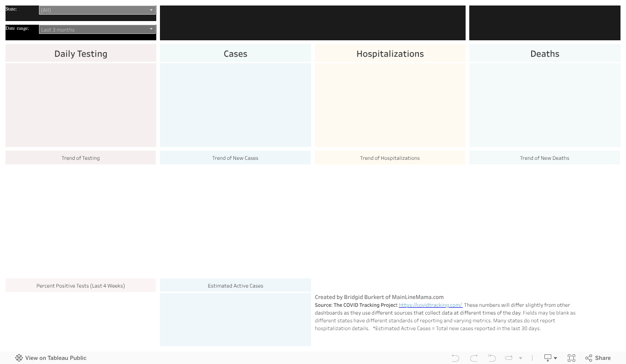626x364 pixels.
Task: Open the covidtracking.com link
Action: 430,305
